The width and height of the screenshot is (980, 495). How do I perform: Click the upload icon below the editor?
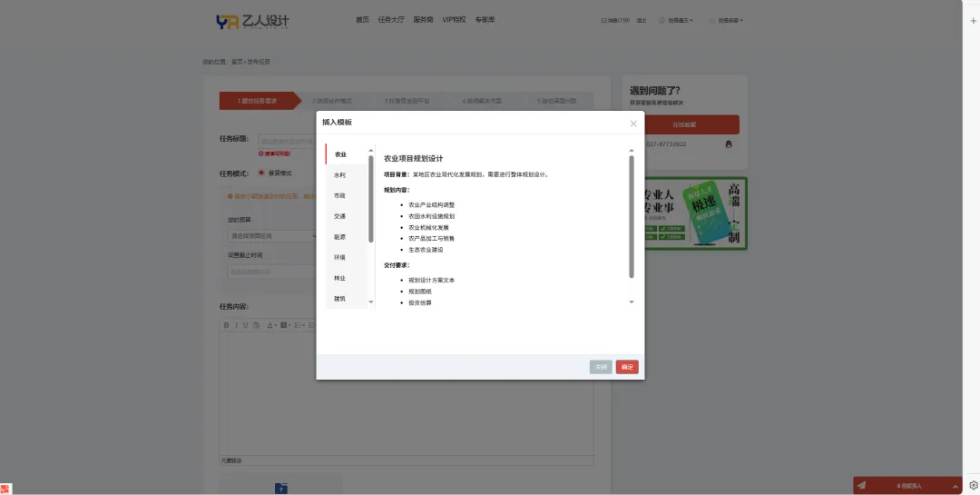click(281, 488)
